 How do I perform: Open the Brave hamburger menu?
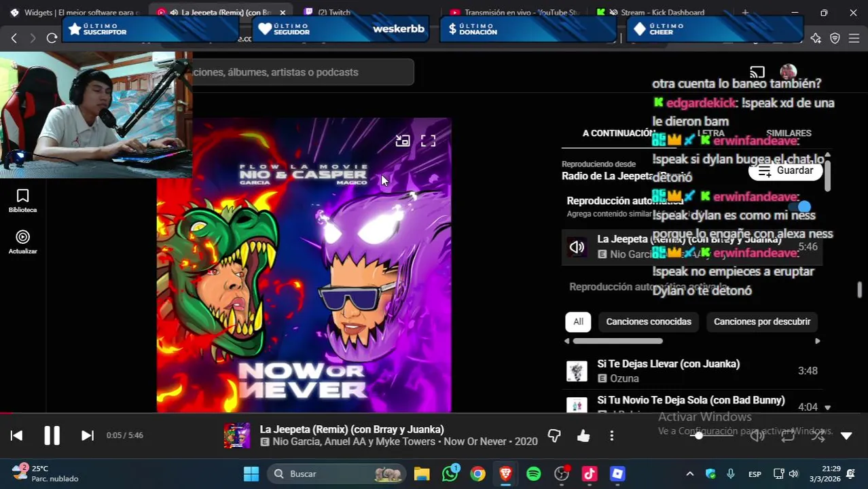pos(854,38)
